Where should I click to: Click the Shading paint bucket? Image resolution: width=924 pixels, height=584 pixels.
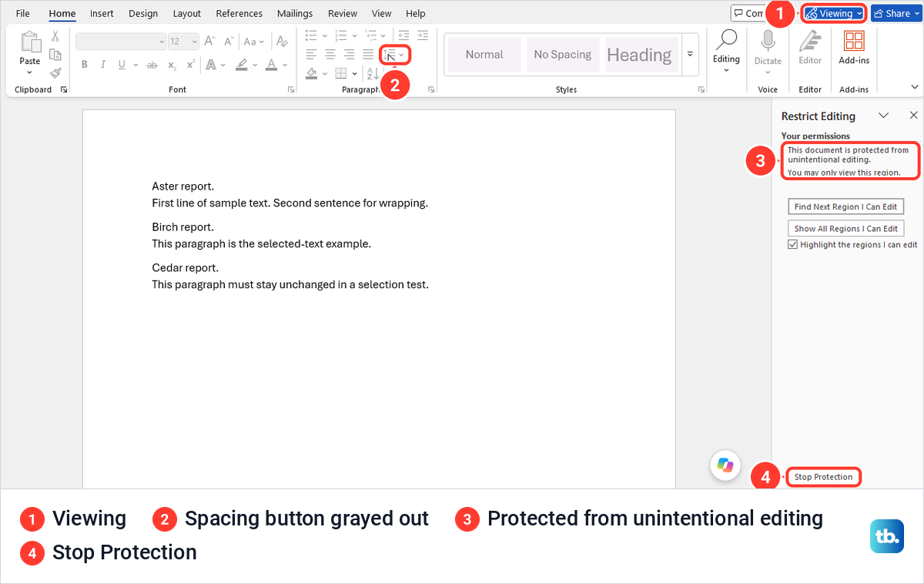pos(312,73)
